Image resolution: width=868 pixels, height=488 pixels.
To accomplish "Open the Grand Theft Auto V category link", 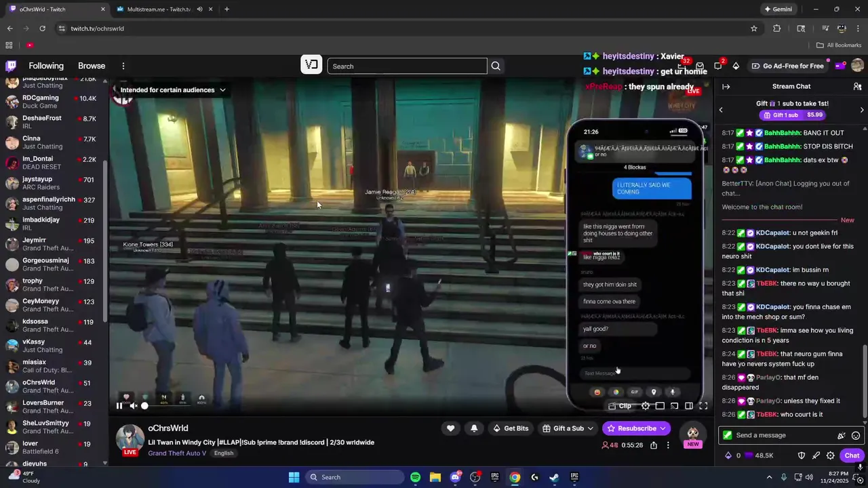I will pyautogui.click(x=178, y=453).
